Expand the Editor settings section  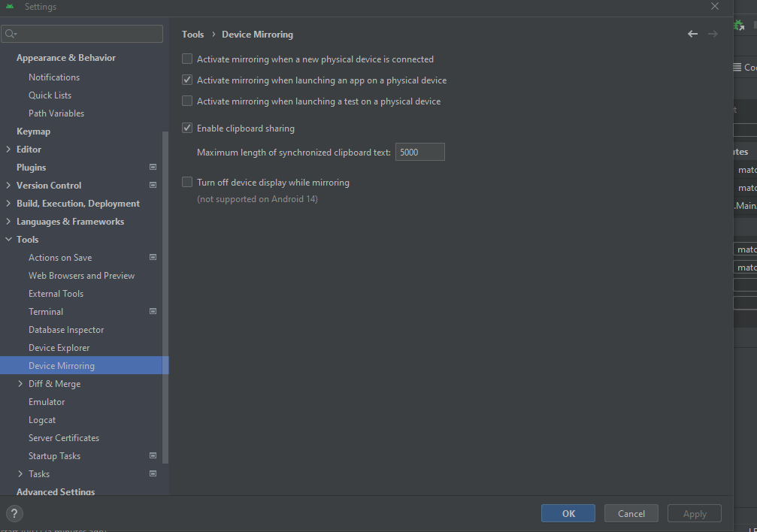(8, 150)
